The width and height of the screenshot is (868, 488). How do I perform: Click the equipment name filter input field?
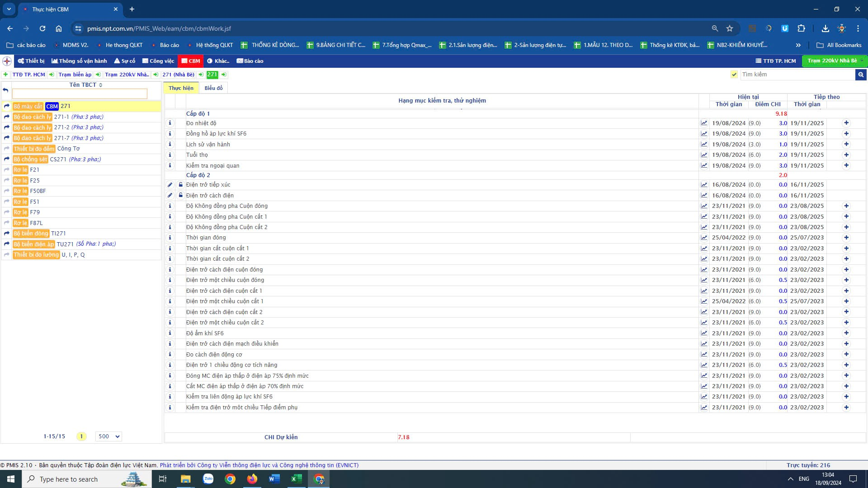click(80, 94)
